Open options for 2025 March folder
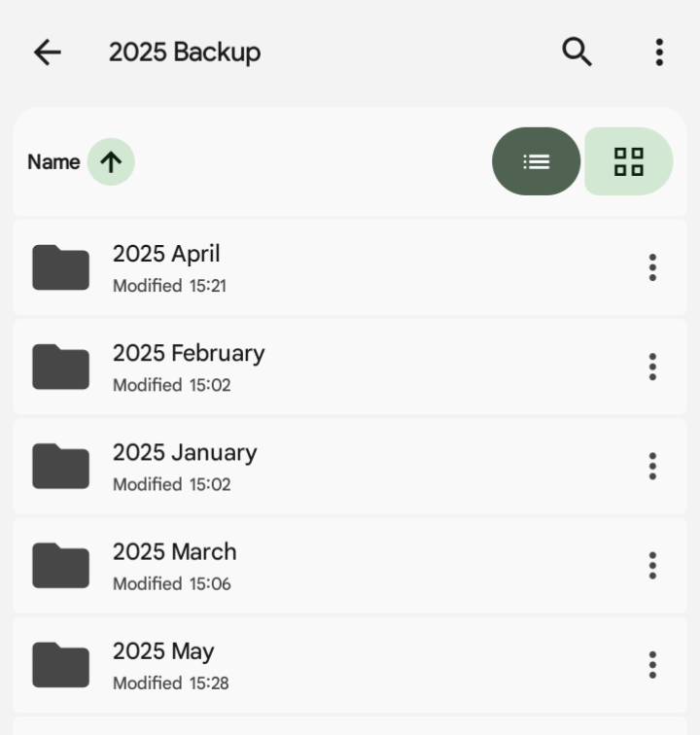The height and width of the screenshot is (735, 700). pos(652,565)
